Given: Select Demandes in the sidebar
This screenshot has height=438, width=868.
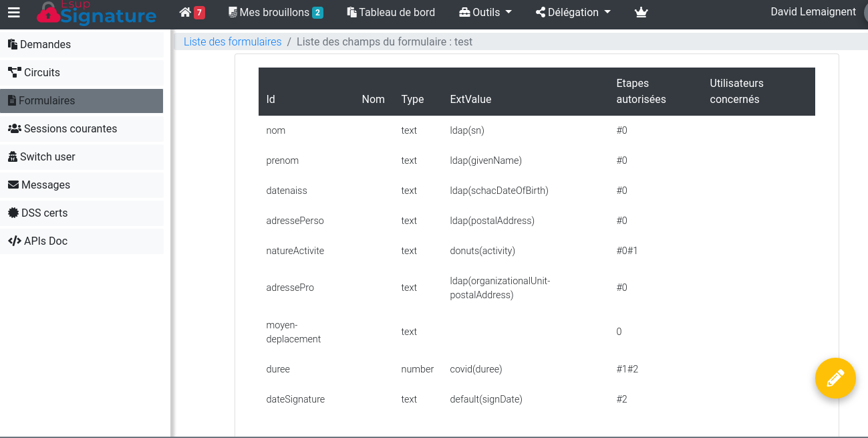Looking at the screenshot, I should pyautogui.click(x=45, y=44).
